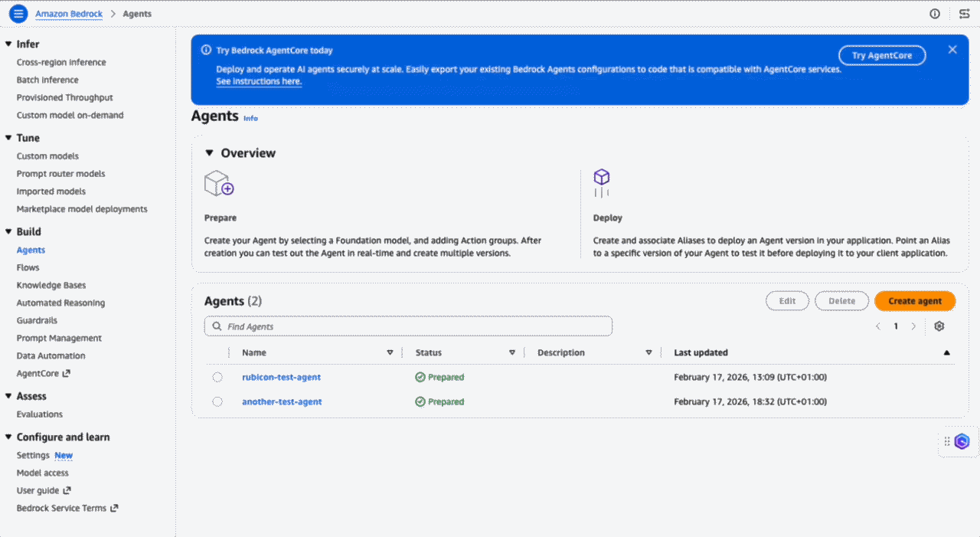Open the panel toggle icon at top right
Screen dimensions: 980x537
pos(964,14)
